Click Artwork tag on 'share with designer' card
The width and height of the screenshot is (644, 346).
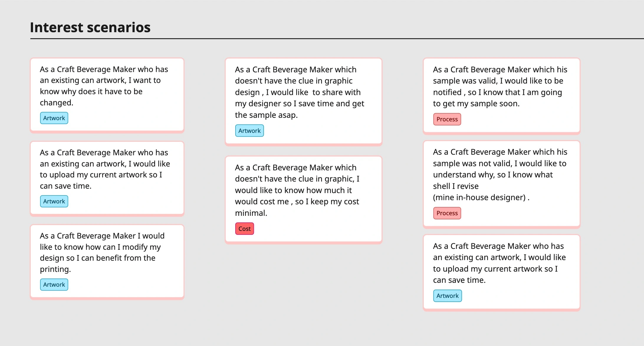249,131
